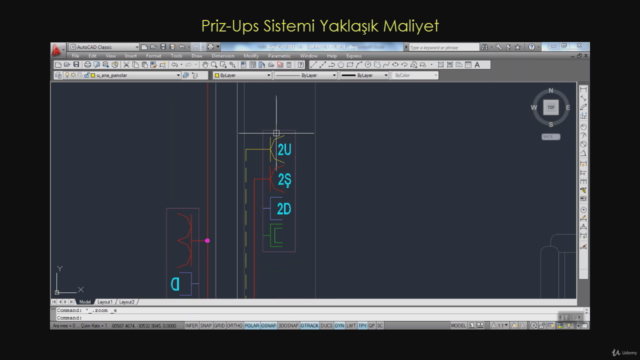Toggle LWT lineweight display

pyautogui.click(x=351, y=326)
